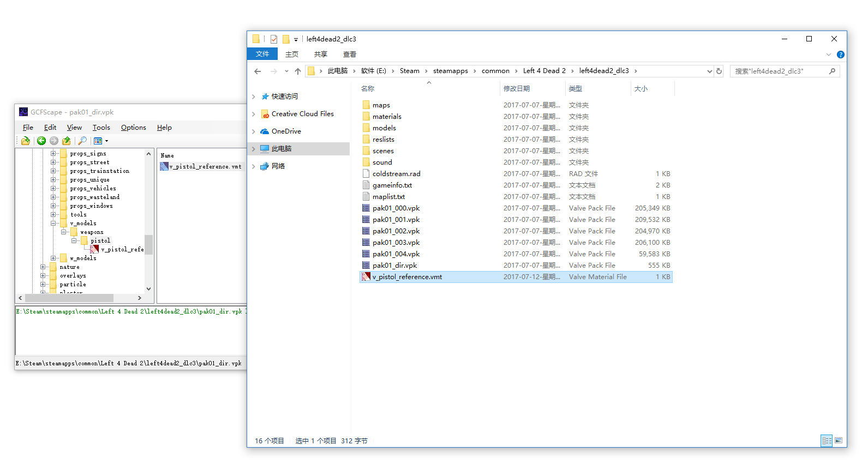Open the 共享 ribbon tab
This screenshot has width=868, height=470.
[x=321, y=54]
